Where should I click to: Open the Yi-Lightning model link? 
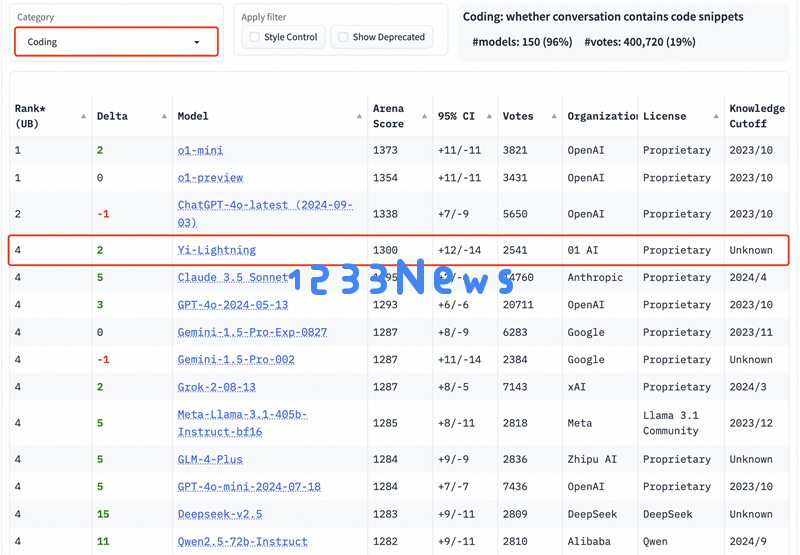coord(216,250)
